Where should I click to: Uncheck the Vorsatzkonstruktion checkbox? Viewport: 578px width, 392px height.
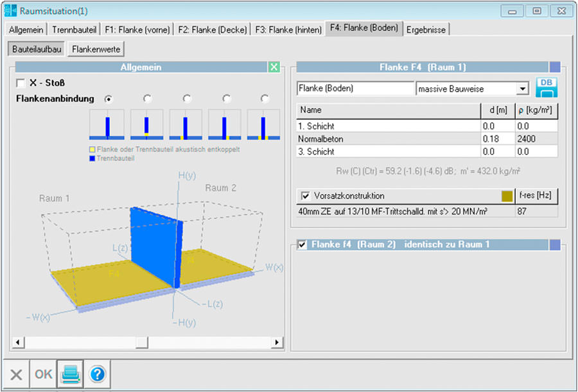[x=306, y=196]
